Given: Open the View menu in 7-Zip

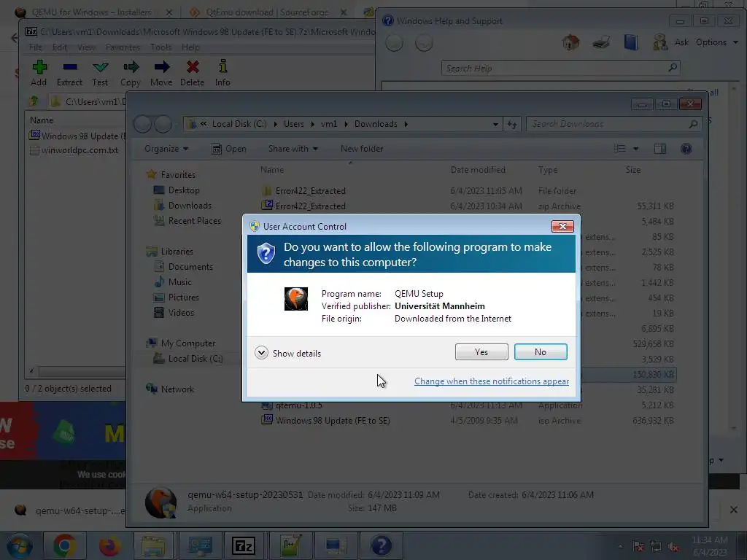Looking at the screenshot, I should point(86,47).
